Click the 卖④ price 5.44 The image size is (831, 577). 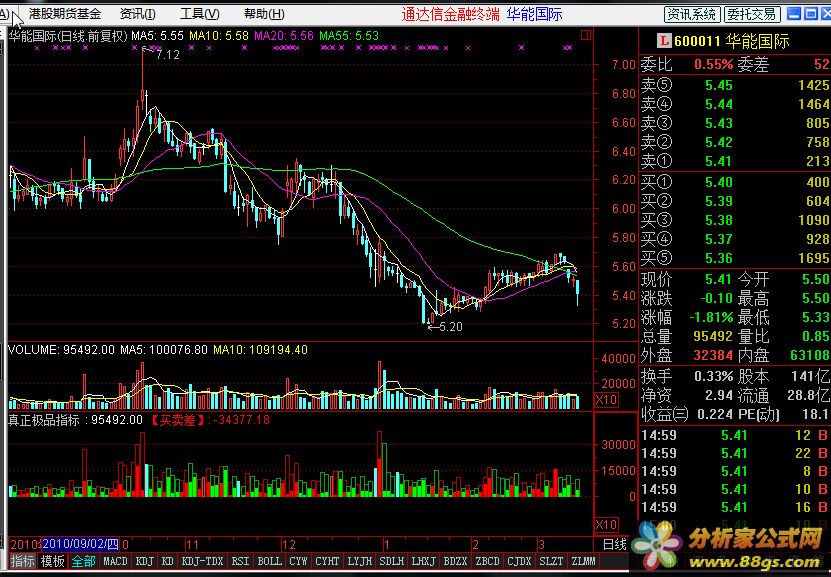[x=719, y=104]
